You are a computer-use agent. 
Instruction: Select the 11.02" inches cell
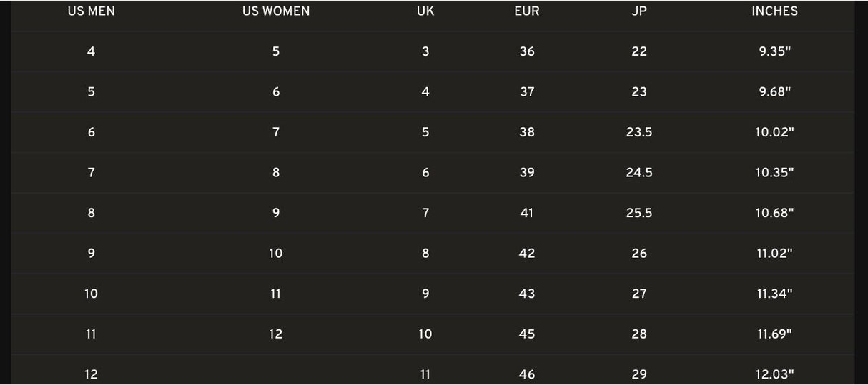click(774, 253)
